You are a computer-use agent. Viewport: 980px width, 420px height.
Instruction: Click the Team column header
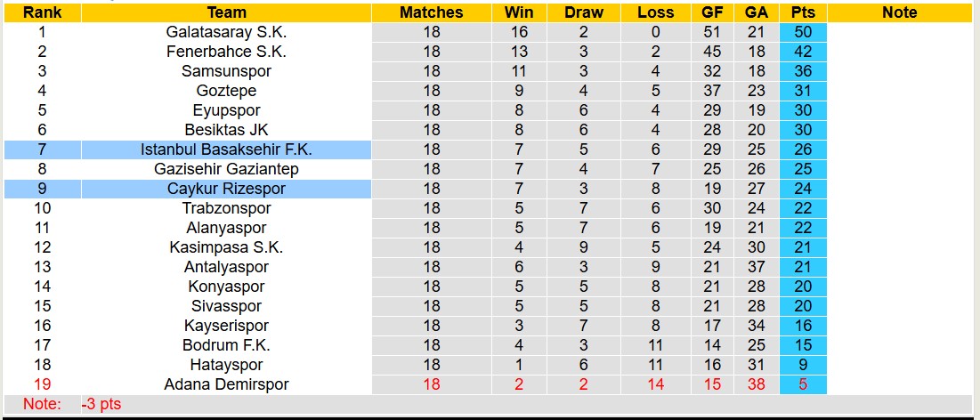point(226,12)
